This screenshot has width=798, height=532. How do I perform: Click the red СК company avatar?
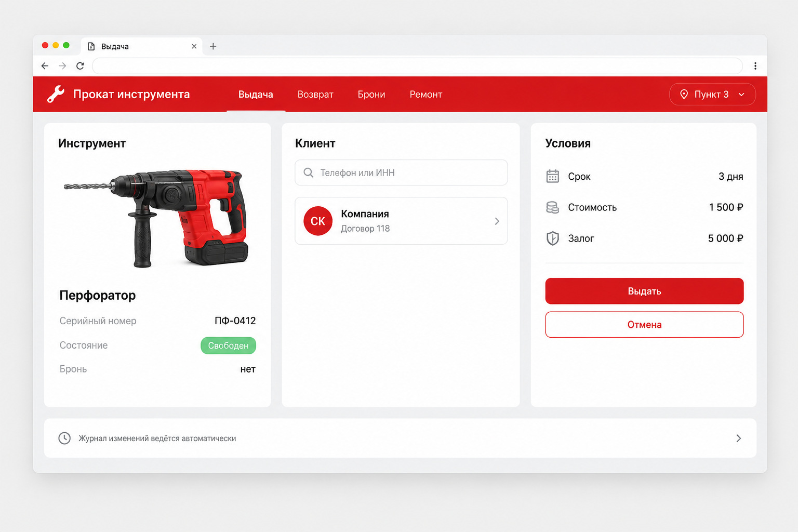(x=317, y=221)
